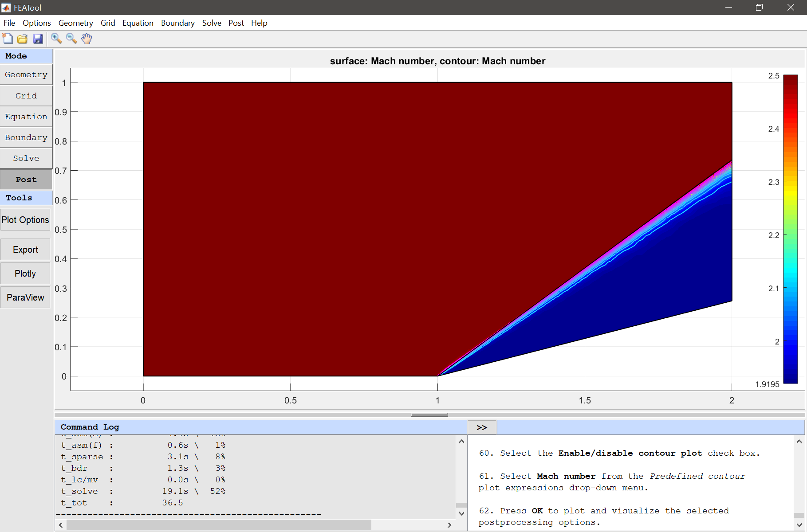Click the colorbar minimum value 1.9195

coord(768,384)
